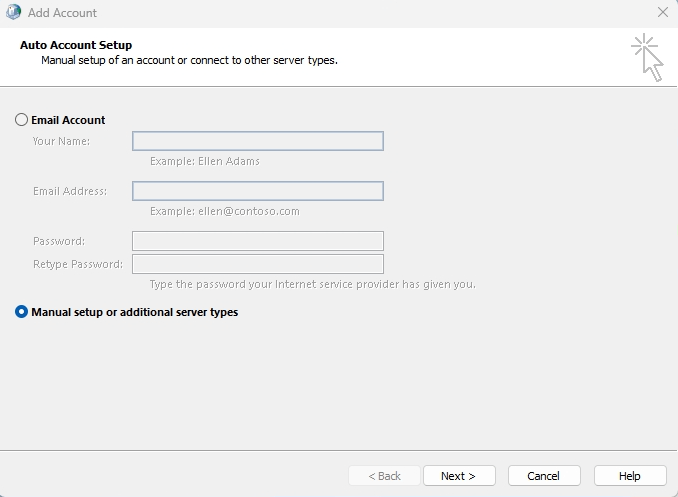Click the Auto Account Setup heading
This screenshot has height=497, width=678.
(x=76, y=45)
